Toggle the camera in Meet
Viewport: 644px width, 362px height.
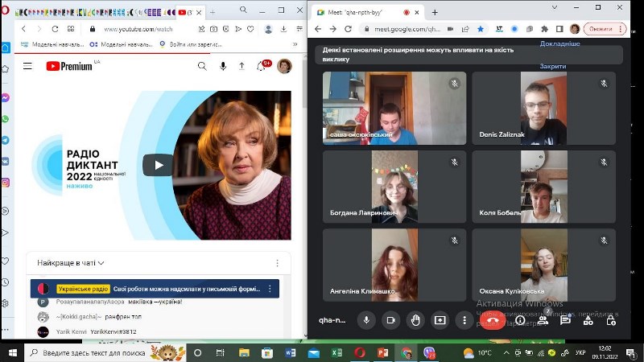[390, 320]
